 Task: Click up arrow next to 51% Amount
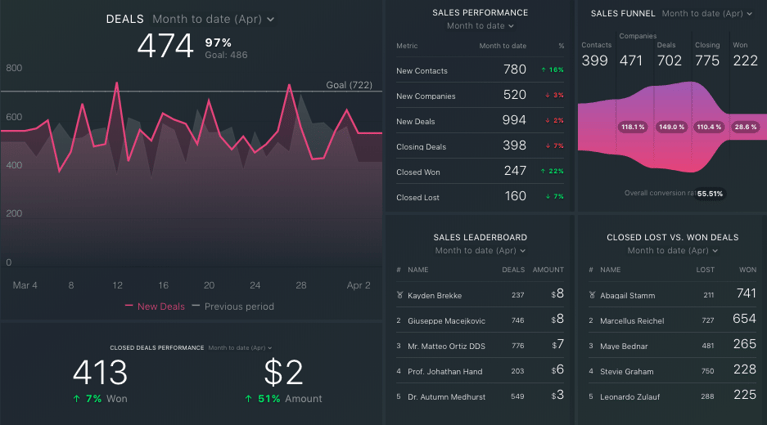(248, 399)
